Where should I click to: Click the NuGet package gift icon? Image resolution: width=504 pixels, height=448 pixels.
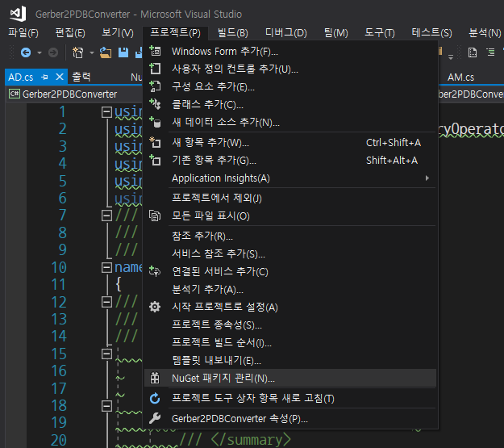click(x=155, y=378)
